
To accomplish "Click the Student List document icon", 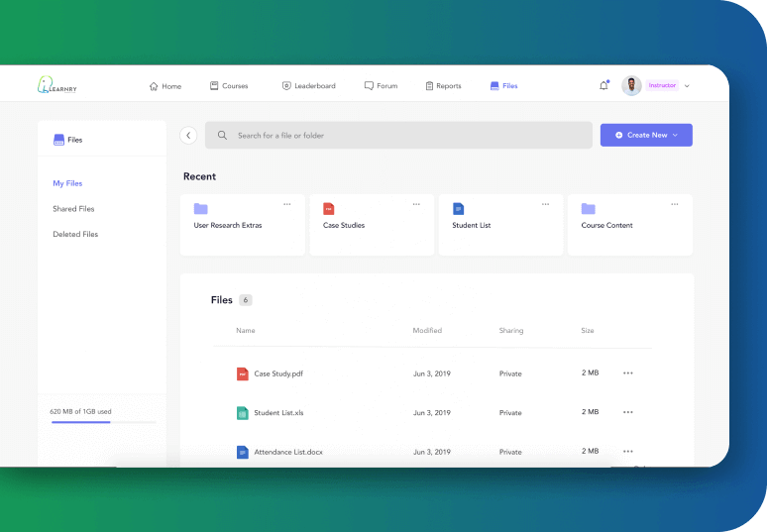I will coord(458,209).
